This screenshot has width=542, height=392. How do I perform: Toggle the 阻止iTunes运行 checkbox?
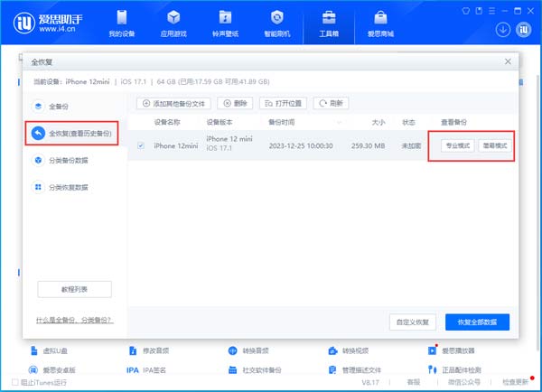tap(14, 382)
